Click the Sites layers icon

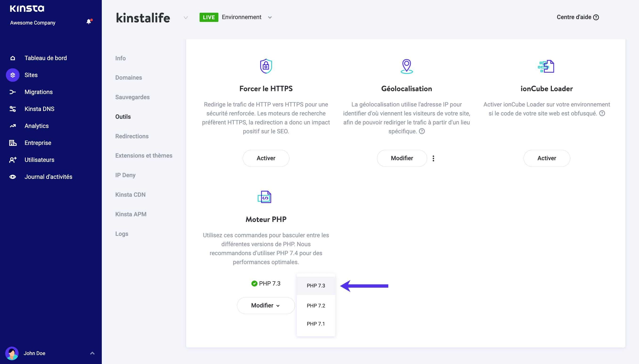[x=12, y=75]
